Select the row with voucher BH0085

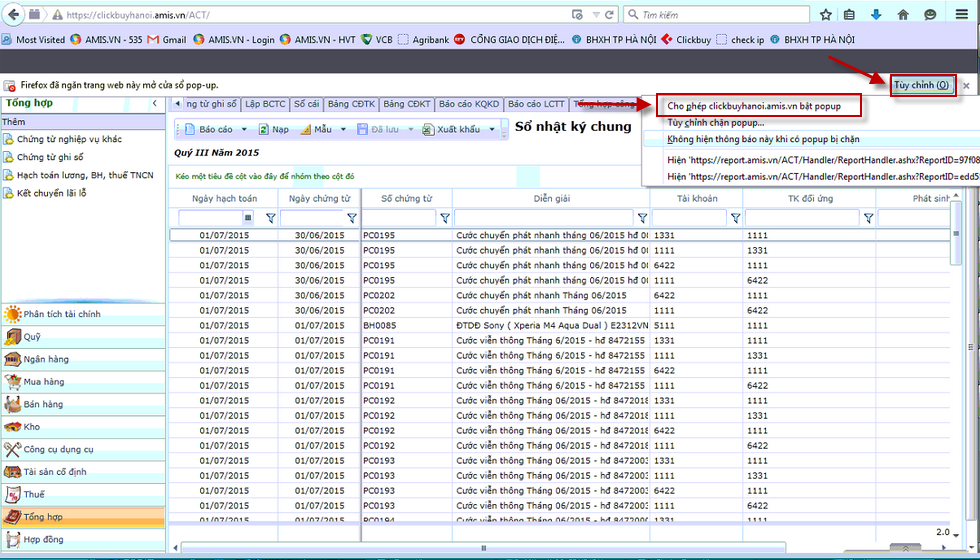559,325
